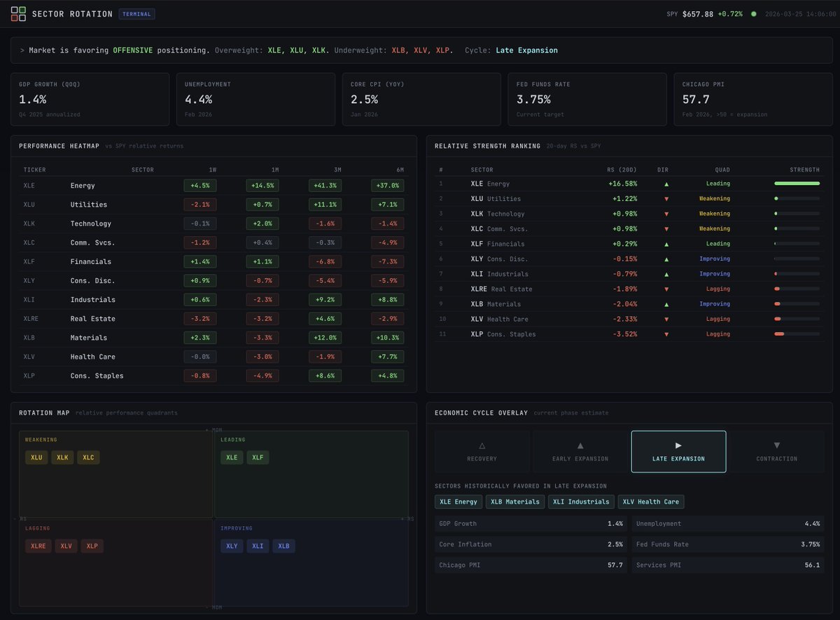Open the GDP Growth 1.4% indicator card
Screen dimensions: 840x620
(x=90, y=99)
